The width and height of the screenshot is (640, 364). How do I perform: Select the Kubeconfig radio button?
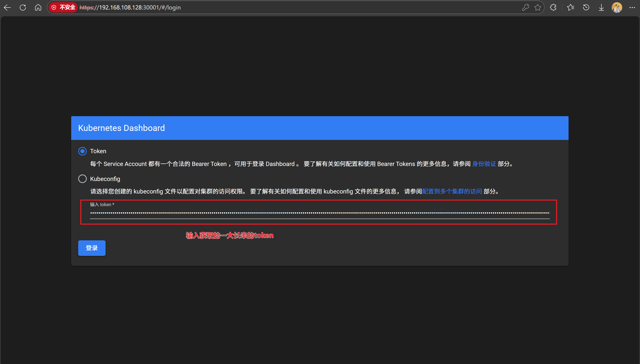[82, 179]
